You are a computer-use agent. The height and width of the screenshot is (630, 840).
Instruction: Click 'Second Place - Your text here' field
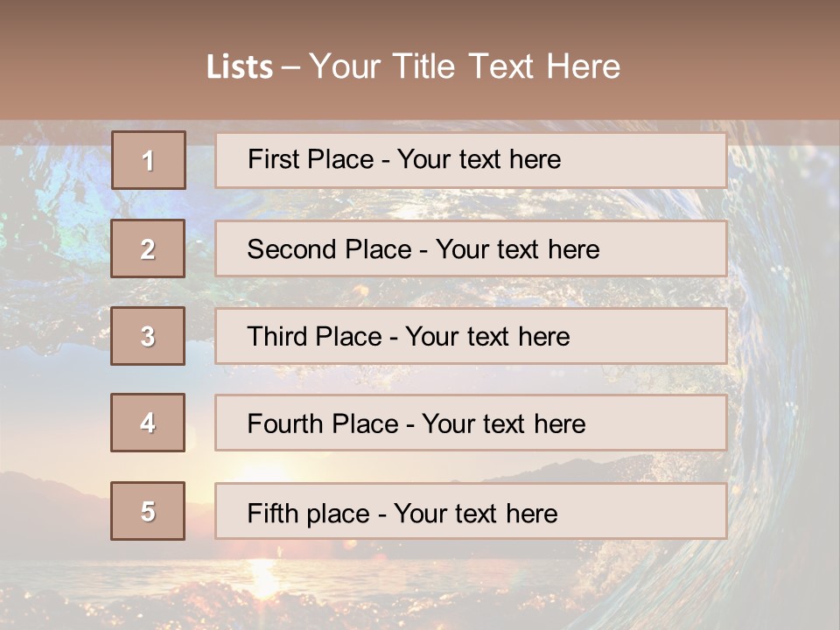[x=471, y=248]
